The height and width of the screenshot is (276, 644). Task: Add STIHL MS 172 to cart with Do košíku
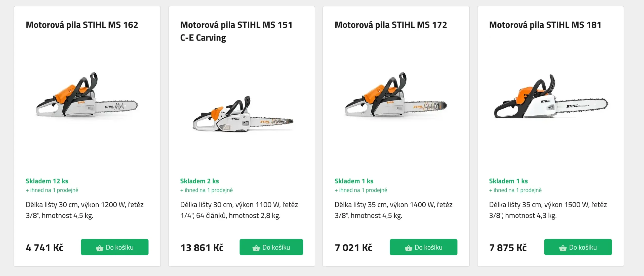423,247
